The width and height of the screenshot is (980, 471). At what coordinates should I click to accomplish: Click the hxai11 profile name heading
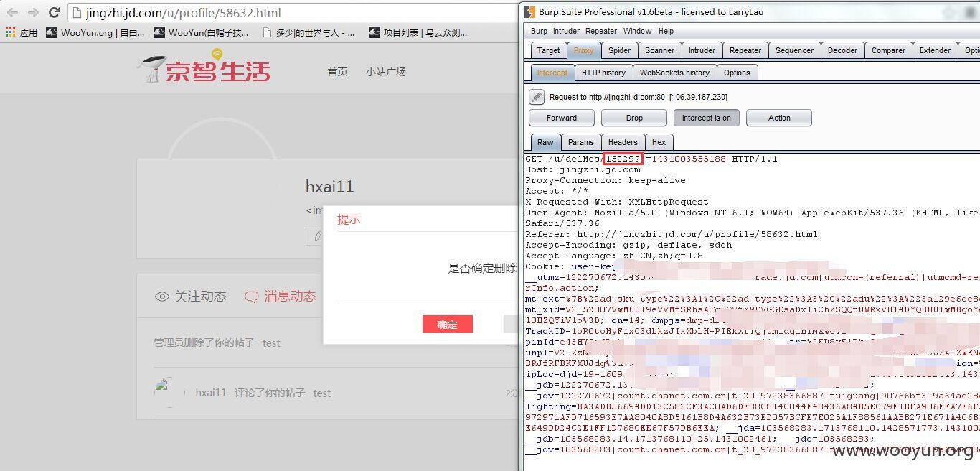click(330, 187)
